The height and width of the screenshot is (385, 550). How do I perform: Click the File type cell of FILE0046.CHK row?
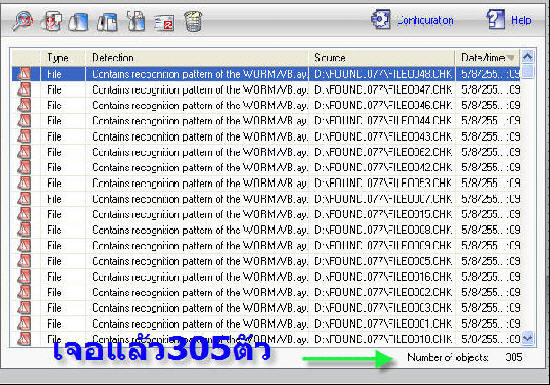click(54, 106)
